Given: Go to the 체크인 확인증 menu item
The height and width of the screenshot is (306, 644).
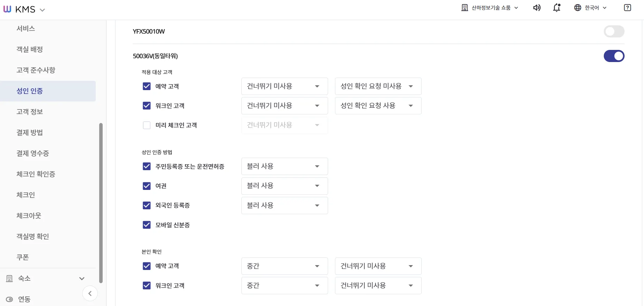Looking at the screenshot, I should [36, 174].
